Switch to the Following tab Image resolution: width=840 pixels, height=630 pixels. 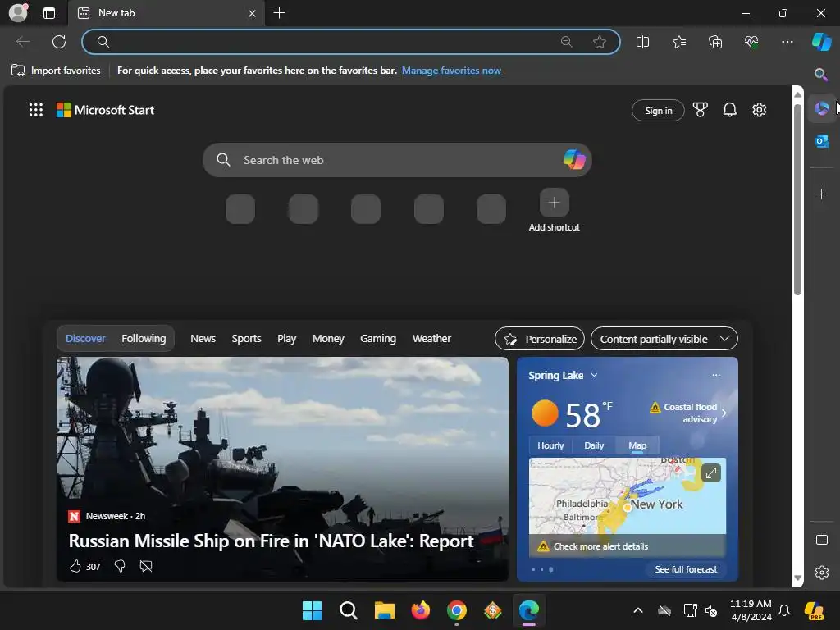[144, 339]
